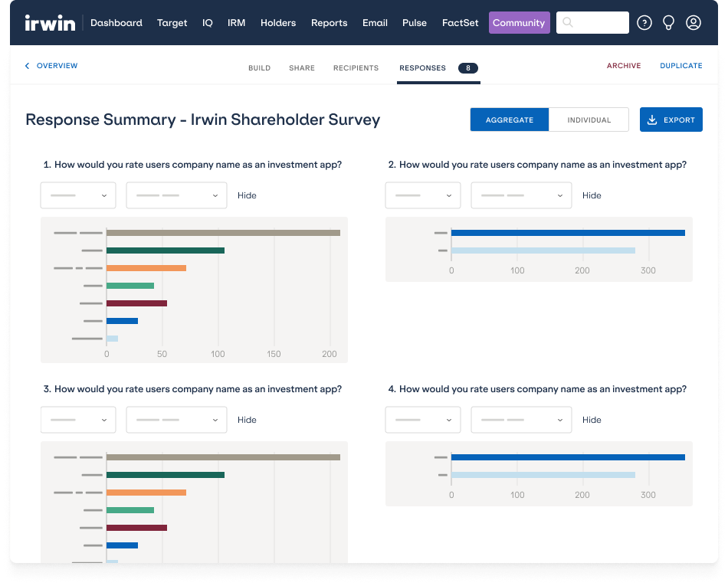Archive this survey
Screen dimensions: 728x586
click(624, 66)
